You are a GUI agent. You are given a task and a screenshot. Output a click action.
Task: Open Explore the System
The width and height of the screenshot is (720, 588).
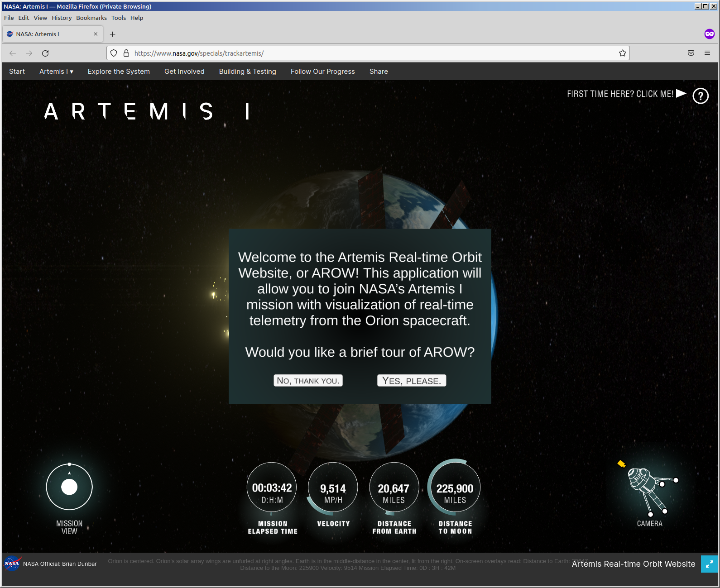click(x=119, y=72)
